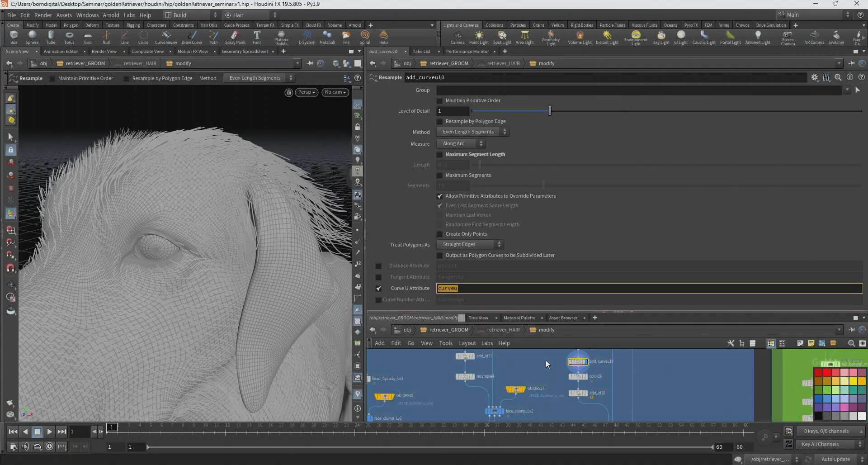Viewport: 868px width, 465px height.
Task: Open the Render menu
Action: pyautogui.click(x=43, y=15)
